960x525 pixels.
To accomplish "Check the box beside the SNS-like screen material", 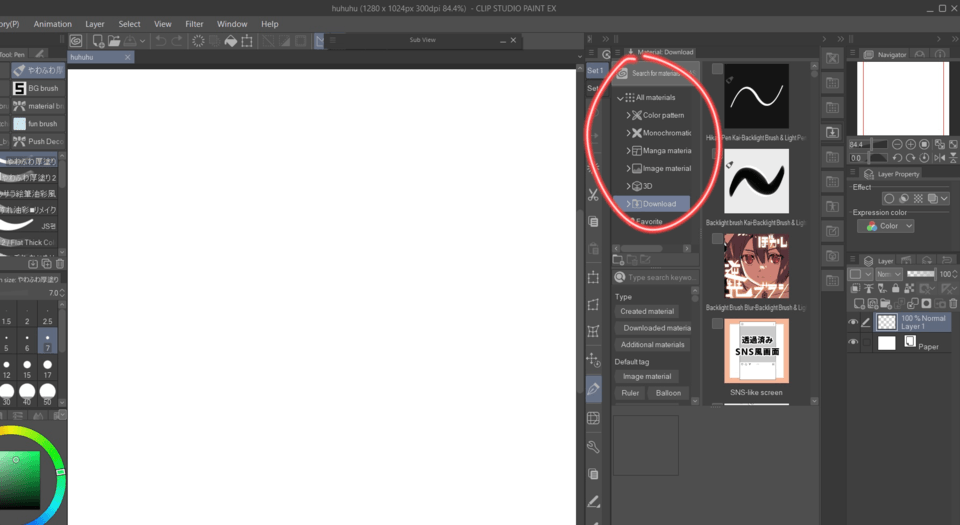I will tap(717, 324).
